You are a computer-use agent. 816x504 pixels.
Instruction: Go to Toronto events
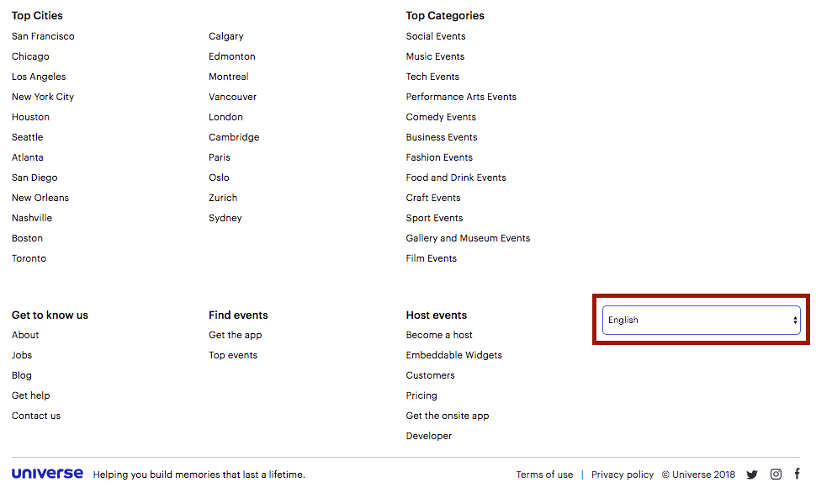coord(29,258)
